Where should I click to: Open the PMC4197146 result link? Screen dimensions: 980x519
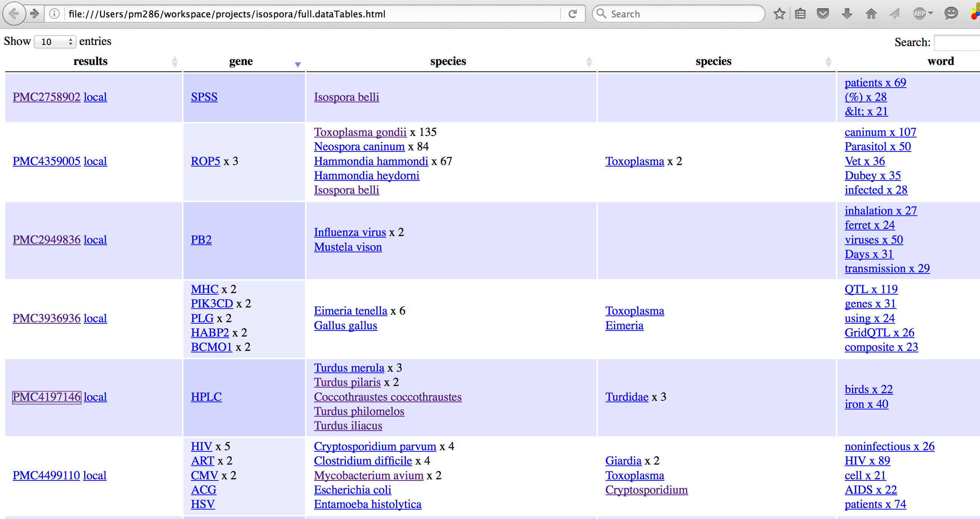46,397
